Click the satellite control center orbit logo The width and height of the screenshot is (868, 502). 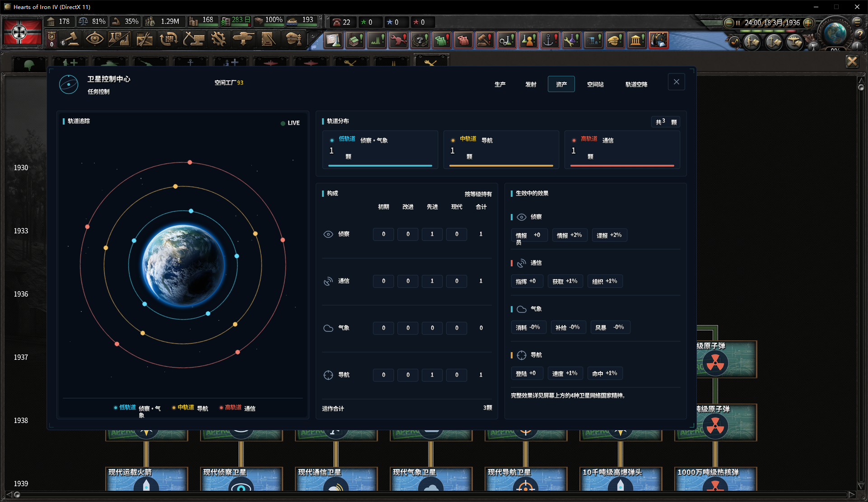coord(69,84)
